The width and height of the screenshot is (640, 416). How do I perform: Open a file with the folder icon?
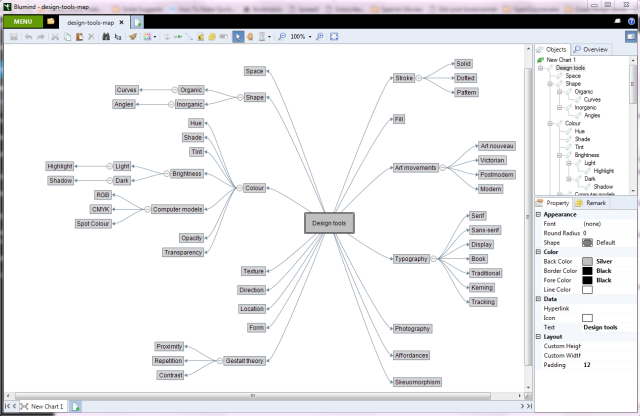pyautogui.click(x=51, y=22)
